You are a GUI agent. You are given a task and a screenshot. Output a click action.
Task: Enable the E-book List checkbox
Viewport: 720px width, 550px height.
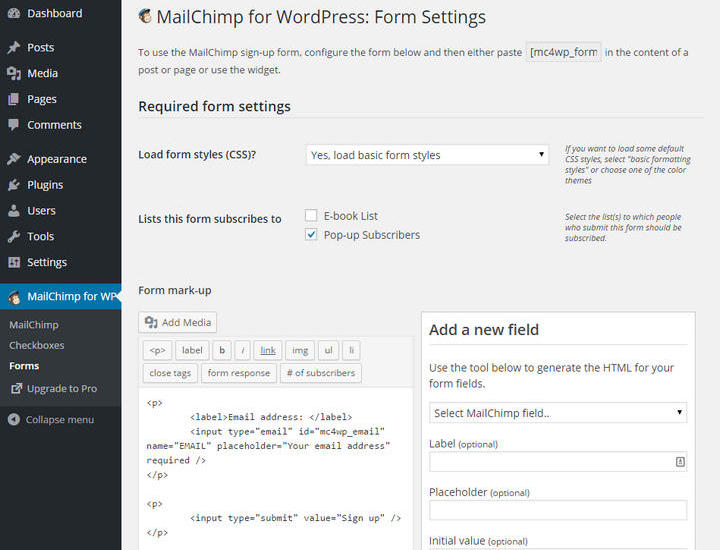click(311, 215)
